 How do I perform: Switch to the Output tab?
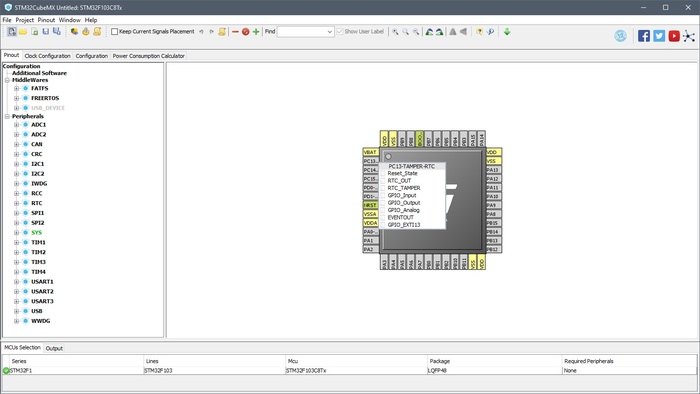(x=54, y=348)
